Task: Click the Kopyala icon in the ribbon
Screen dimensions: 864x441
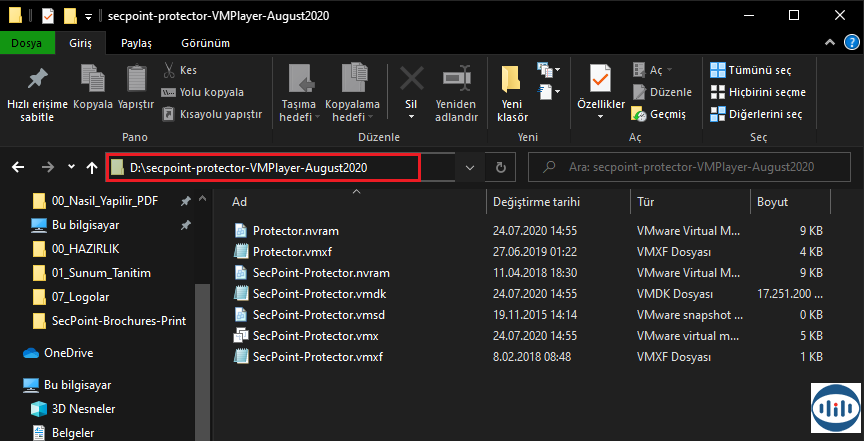Action: pyautogui.click(x=92, y=79)
